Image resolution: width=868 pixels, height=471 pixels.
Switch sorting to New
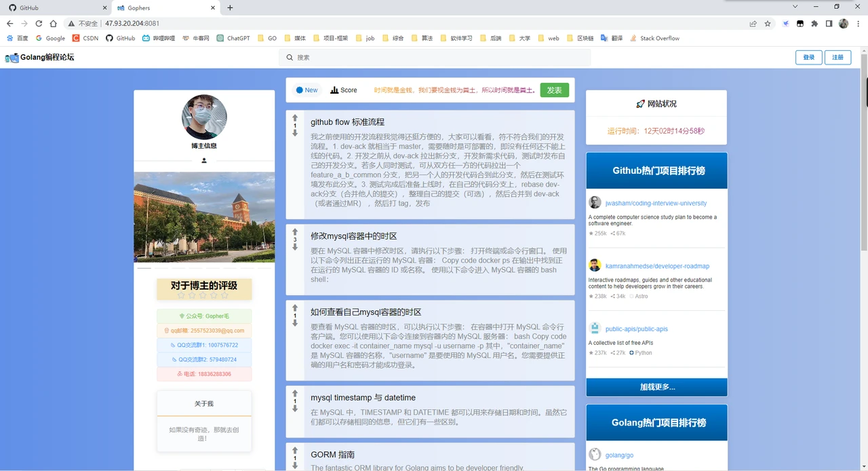pos(307,90)
